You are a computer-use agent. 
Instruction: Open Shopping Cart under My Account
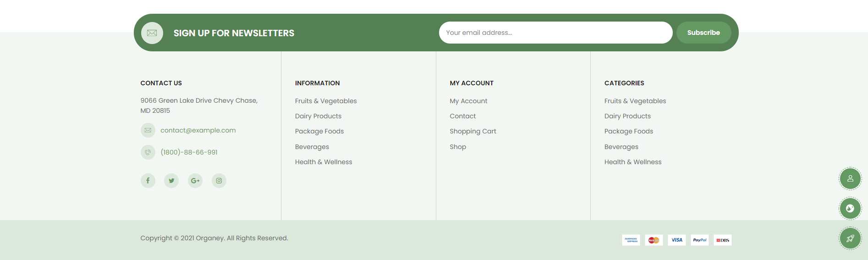[472, 131]
